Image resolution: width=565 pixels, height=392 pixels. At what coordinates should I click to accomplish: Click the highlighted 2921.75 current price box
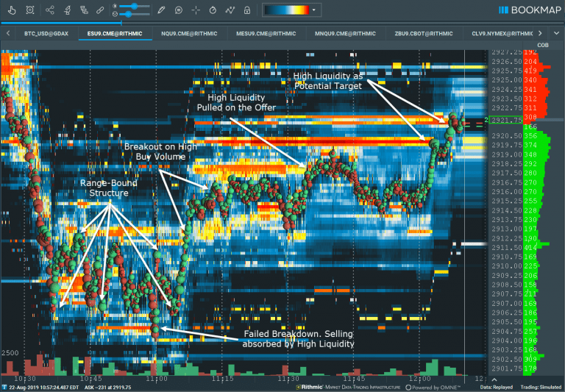(506, 121)
